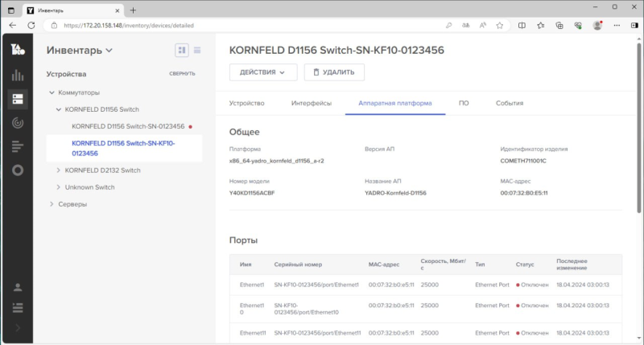Expand the sidebar with the arrow icon
This screenshot has height=345, width=644.
[x=18, y=328]
